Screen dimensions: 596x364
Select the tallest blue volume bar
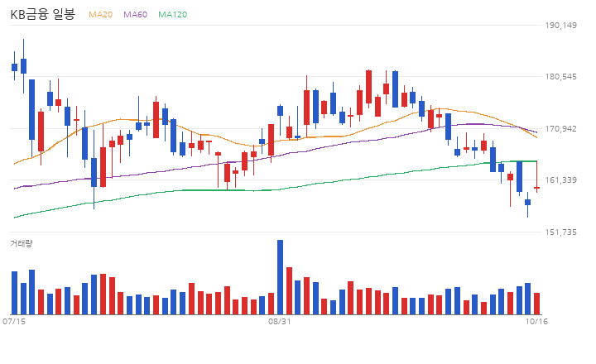click(280, 277)
